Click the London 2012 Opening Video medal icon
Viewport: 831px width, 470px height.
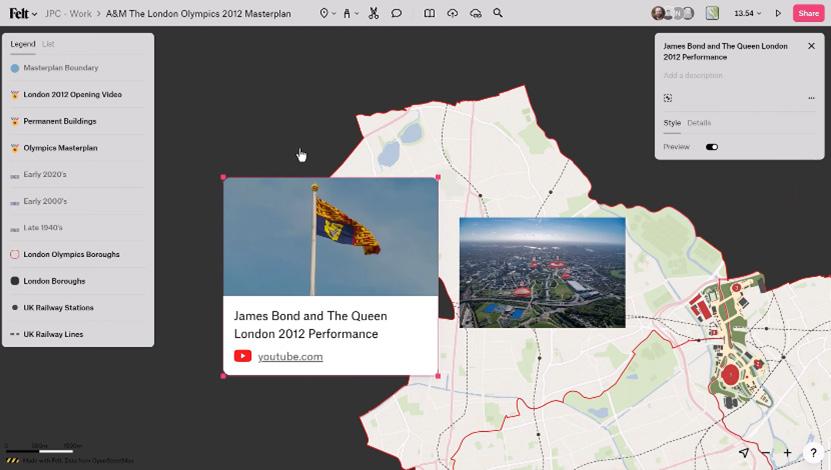point(15,95)
